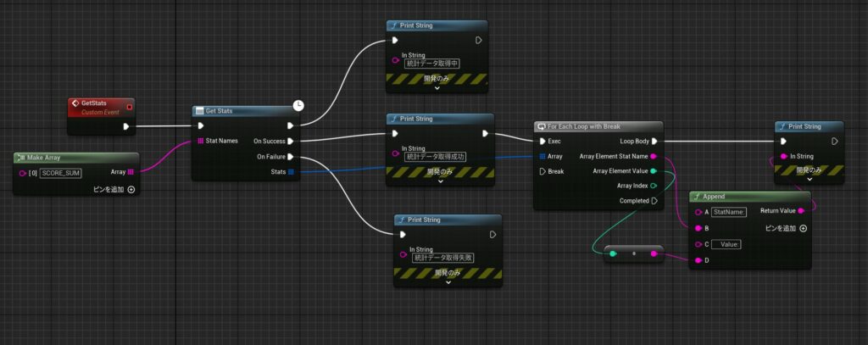Expand the 統計データ取得中 Print String node
868x345 pixels.
[437, 87]
